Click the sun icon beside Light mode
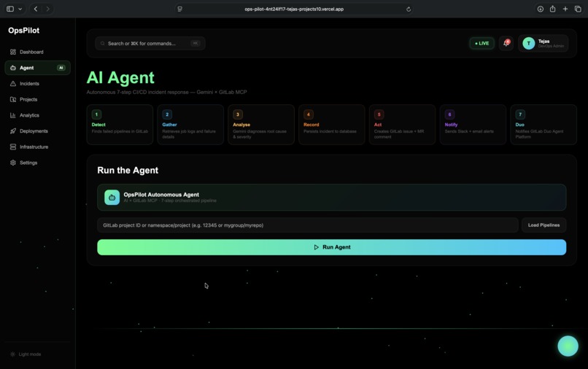Screen dimensions: 588x369 click(x=12, y=354)
